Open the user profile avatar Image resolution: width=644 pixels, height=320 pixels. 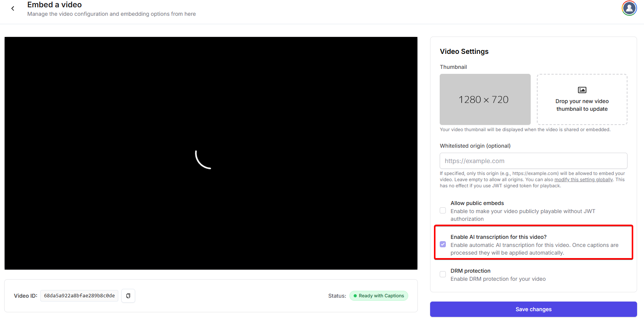629,8
